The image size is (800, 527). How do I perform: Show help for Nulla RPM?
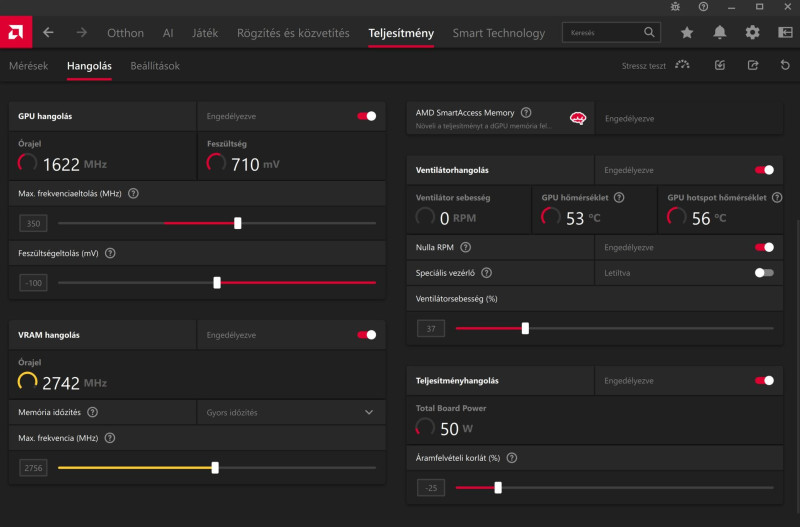(x=465, y=247)
